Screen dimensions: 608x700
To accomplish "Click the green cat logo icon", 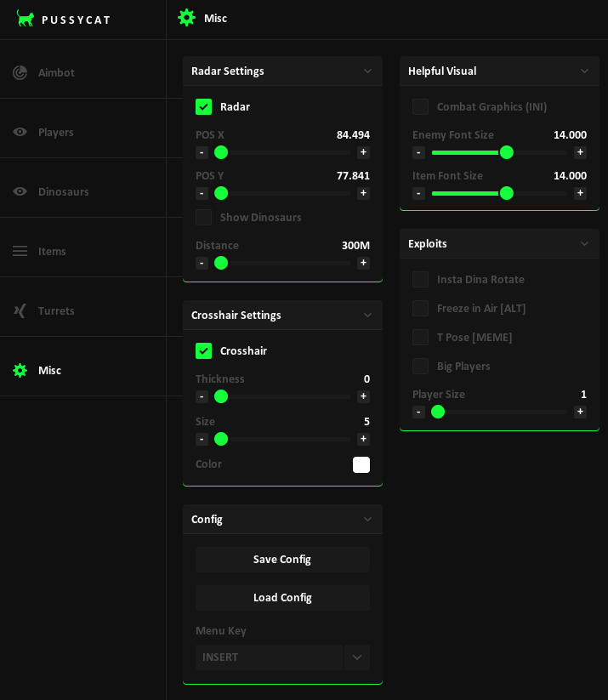I will (x=26, y=19).
